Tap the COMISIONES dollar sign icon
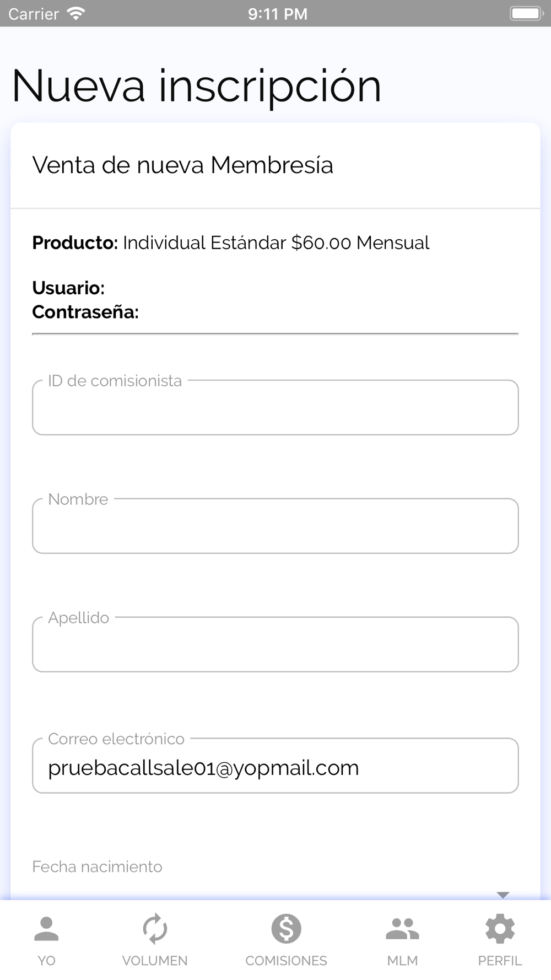Screen dimensions: 551x980 [x=286, y=929]
